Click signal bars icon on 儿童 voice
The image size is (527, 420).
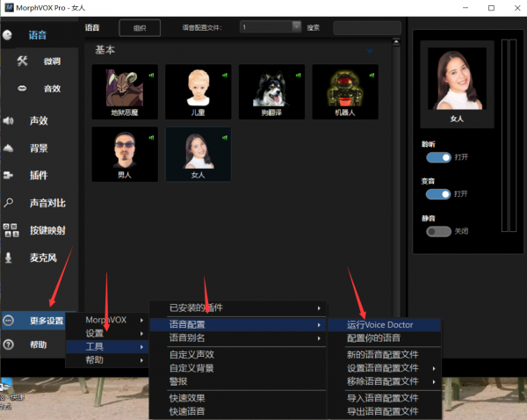click(225, 76)
